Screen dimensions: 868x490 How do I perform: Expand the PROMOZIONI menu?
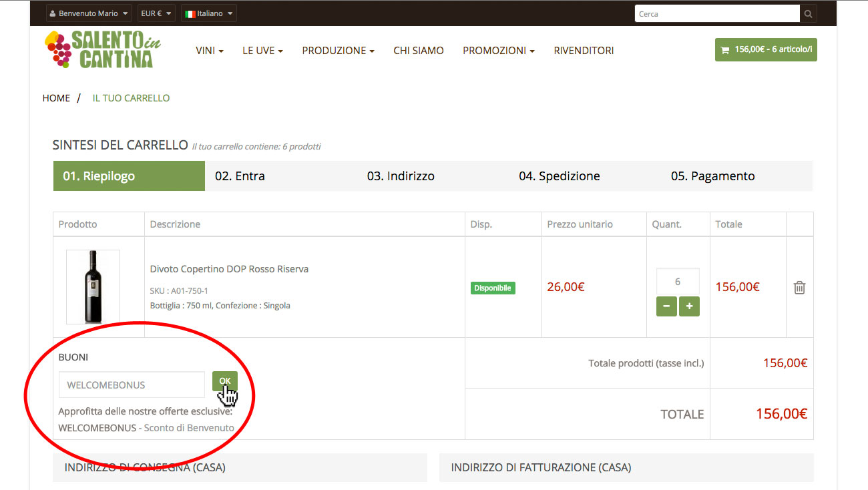[499, 51]
